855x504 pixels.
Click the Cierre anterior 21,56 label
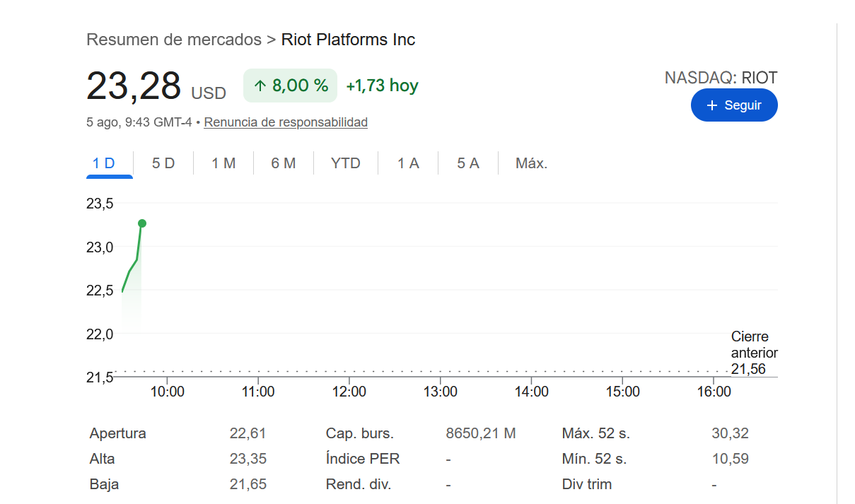[754, 353]
